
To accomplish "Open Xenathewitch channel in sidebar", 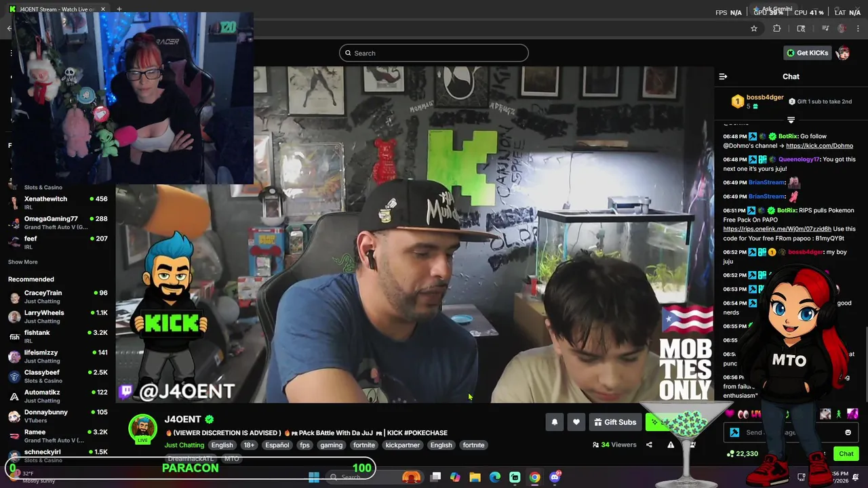I will pyautogui.click(x=58, y=203).
